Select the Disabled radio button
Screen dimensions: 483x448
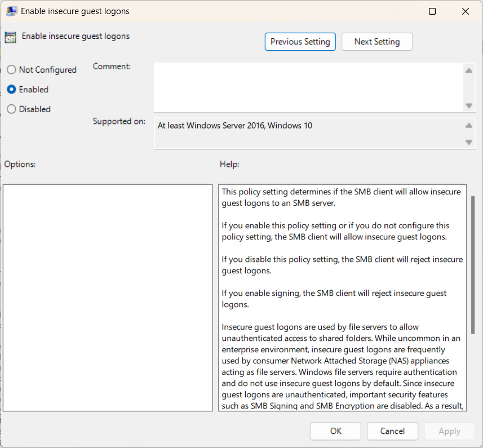[11, 109]
